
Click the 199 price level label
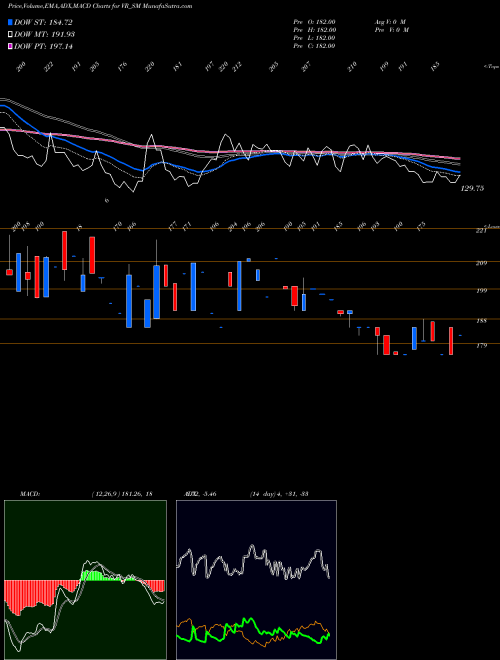[481, 290]
